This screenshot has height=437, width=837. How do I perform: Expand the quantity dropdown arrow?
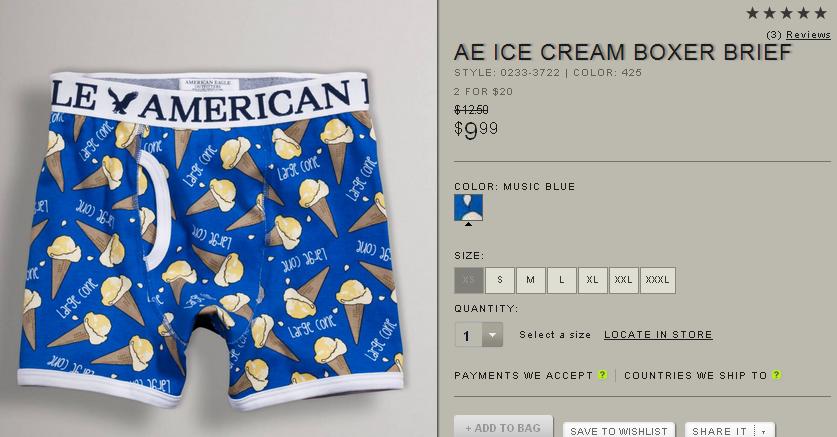pyautogui.click(x=492, y=335)
